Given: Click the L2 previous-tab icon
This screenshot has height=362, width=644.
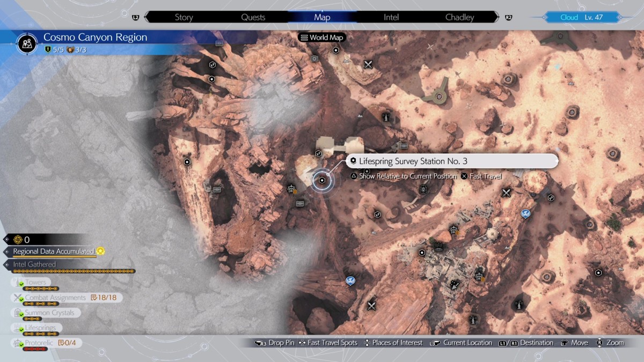Looking at the screenshot, I should coord(135,18).
